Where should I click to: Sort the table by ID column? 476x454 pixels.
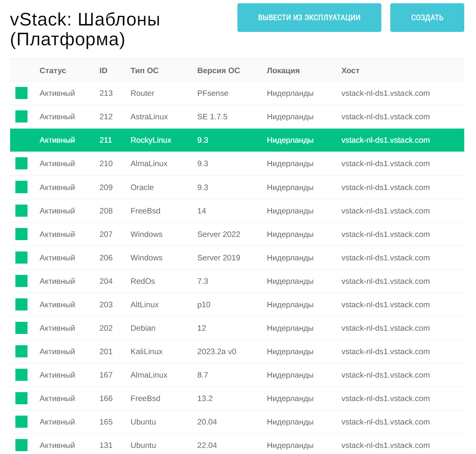tap(104, 70)
